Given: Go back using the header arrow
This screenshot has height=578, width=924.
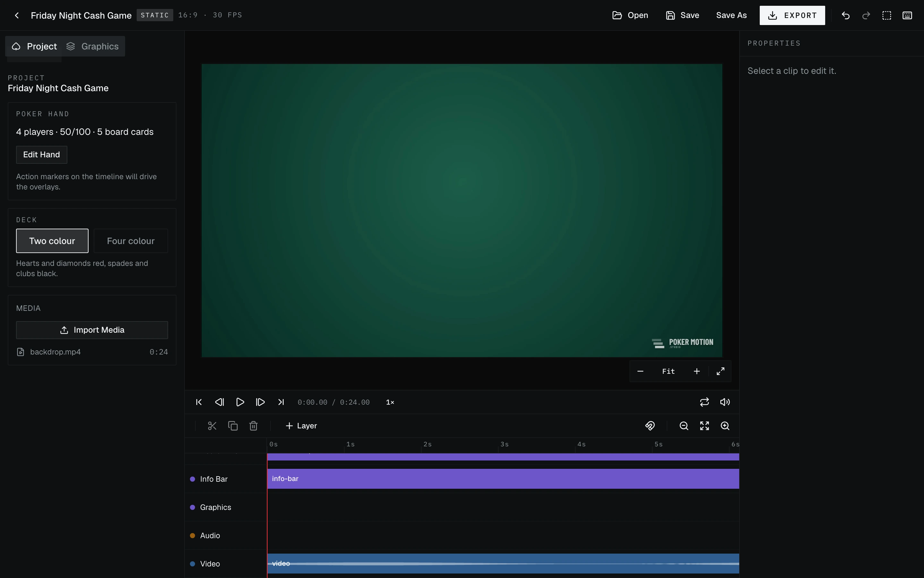Looking at the screenshot, I should 16,15.
